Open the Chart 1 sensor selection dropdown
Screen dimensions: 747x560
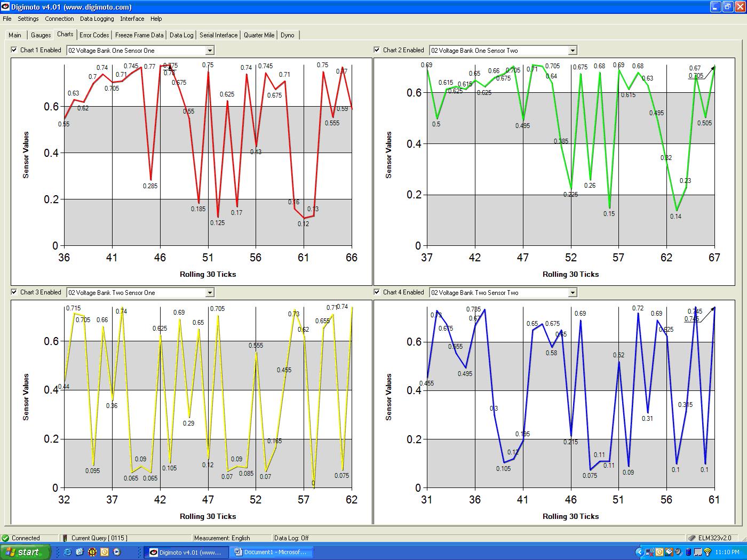click(x=210, y=51)
